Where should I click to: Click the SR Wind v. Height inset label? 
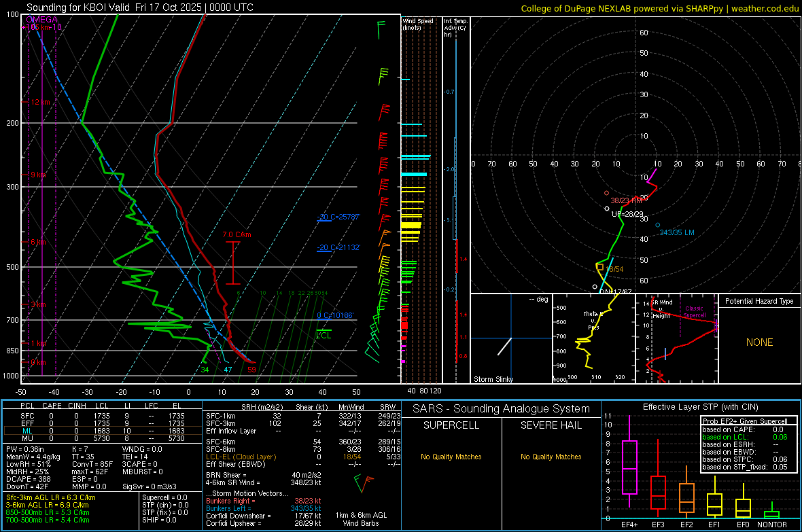[662, 309]
